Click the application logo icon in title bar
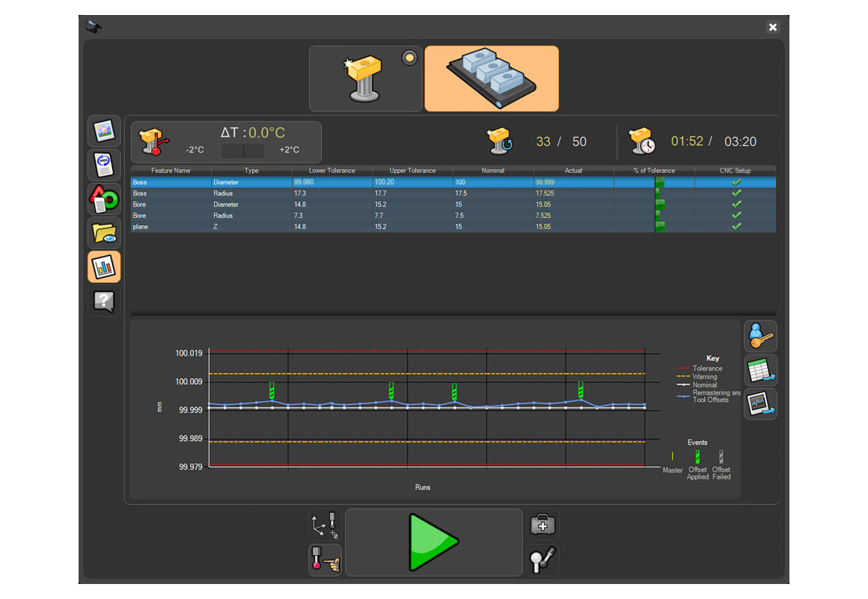Image resolution: width=868 pixels, height=599 pixels. point(94,26)
